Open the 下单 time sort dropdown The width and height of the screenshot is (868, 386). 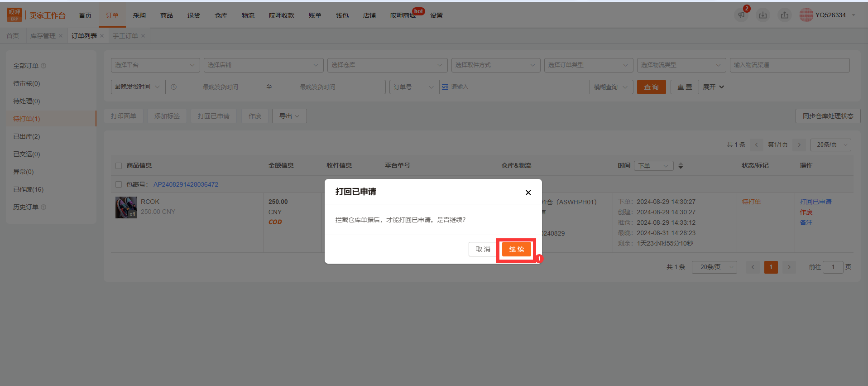(x=654, y=166)
